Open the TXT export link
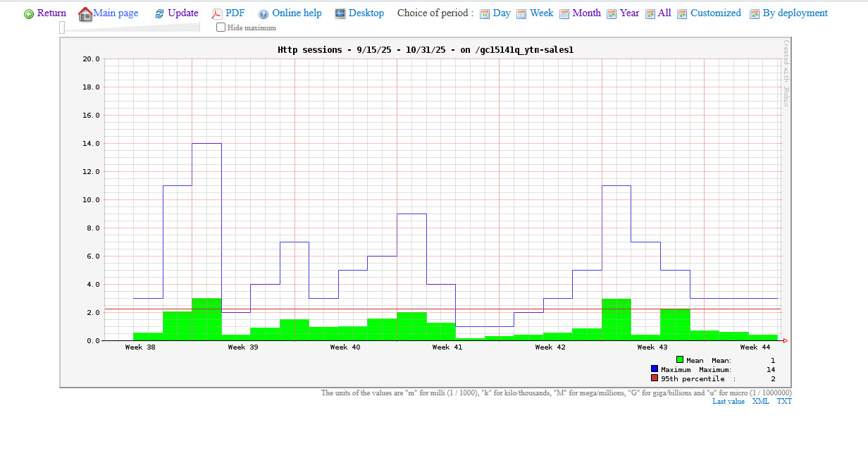868x451 pixels. (x=784, y=402)
